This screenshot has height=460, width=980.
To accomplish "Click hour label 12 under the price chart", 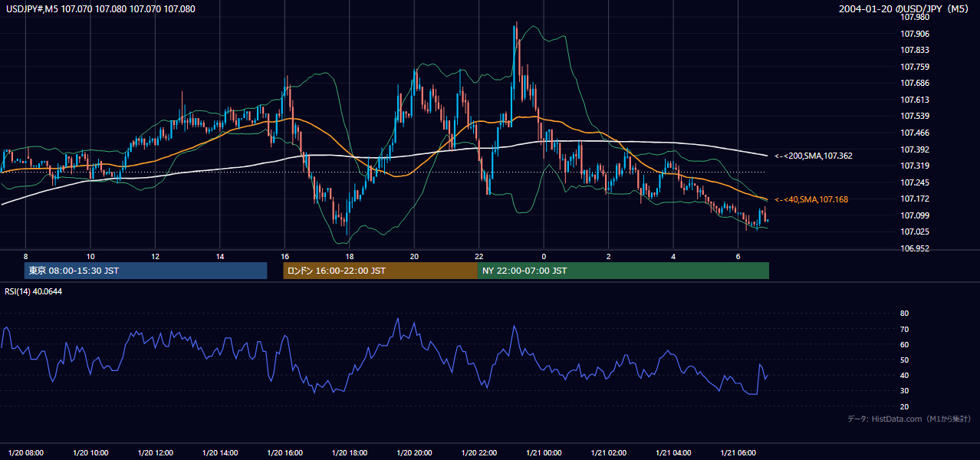I will tap(155, 256).
